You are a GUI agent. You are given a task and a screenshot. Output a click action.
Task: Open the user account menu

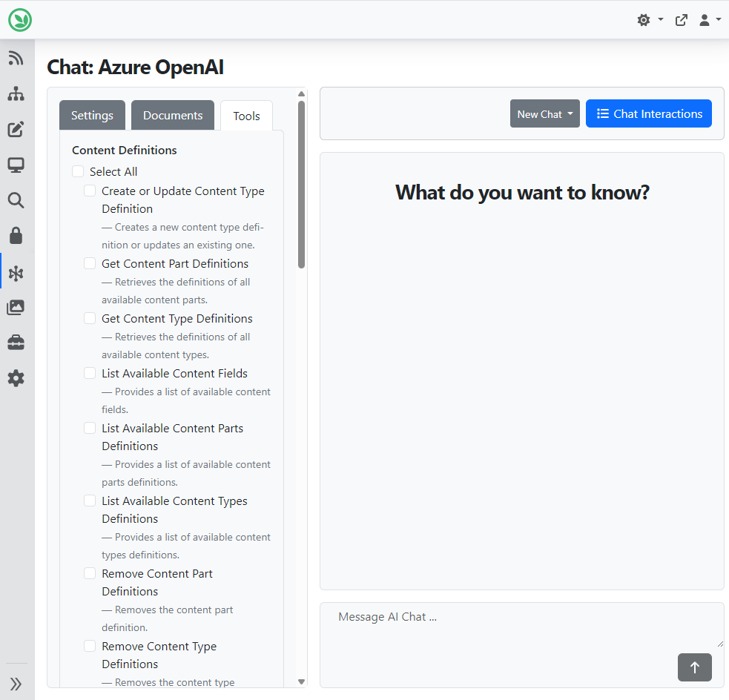click(710, 20)
